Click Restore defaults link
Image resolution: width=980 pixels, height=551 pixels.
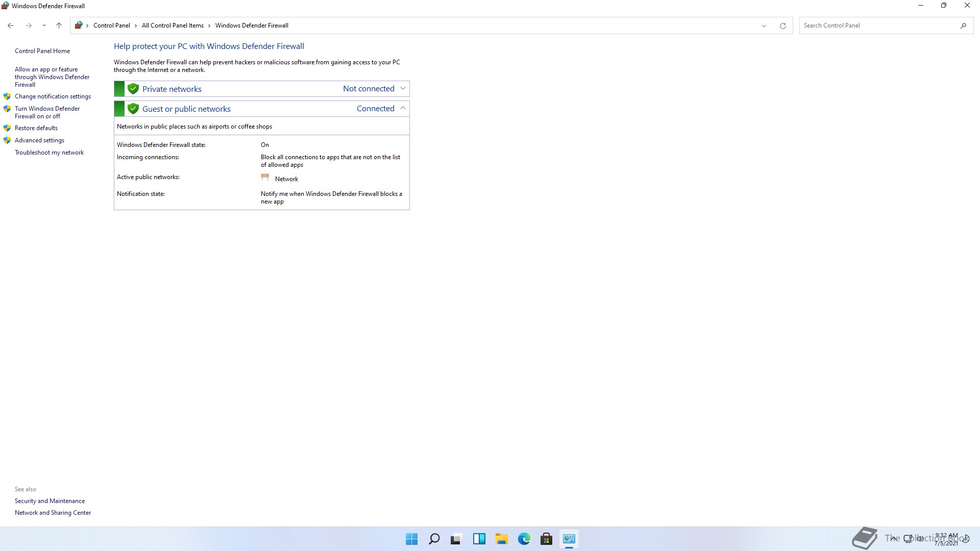pos(36,128)
